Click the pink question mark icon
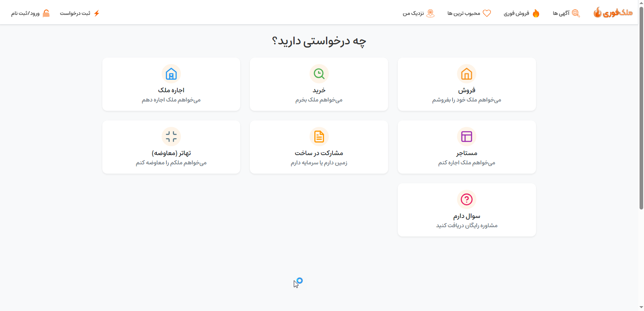The width and height of the screenshot is (644, 311). 467,199
